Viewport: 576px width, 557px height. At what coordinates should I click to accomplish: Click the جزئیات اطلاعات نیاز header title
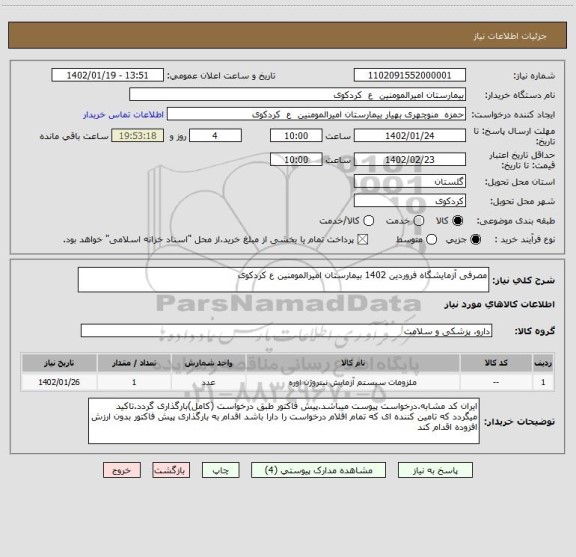(510, 36)
